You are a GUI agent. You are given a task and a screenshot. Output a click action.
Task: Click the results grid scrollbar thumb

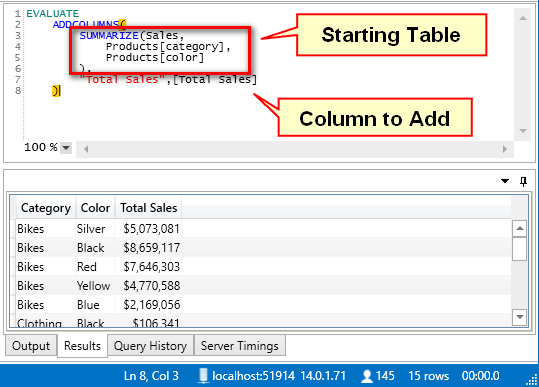pos(519,248)
